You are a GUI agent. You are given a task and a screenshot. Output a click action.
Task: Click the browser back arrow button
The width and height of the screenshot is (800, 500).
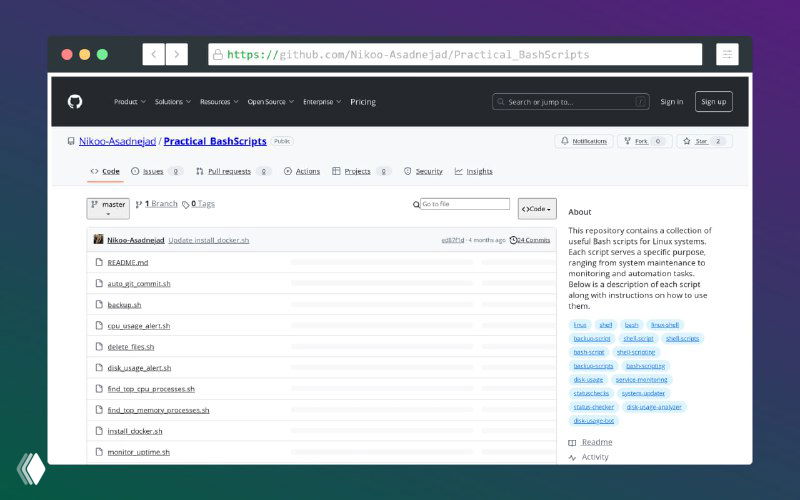tap(153, 54)
